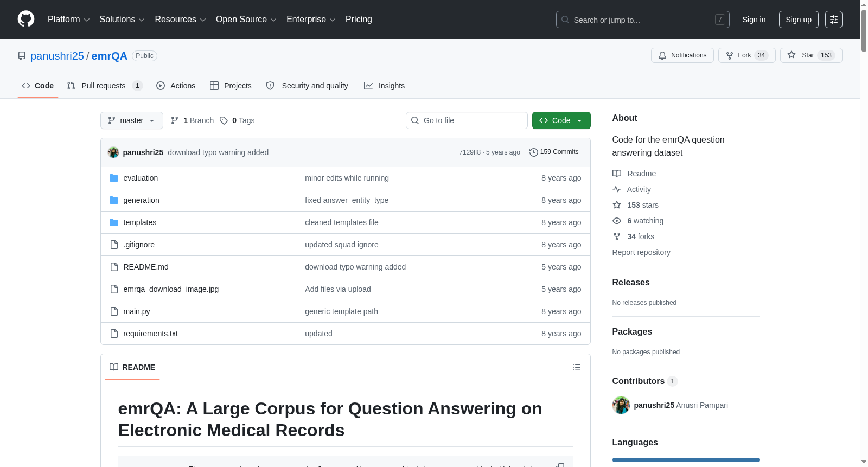The width and height of the screenshot is (868, 467).
Task: Click the pulse icon next to Activity
Action: coord(617,189)
